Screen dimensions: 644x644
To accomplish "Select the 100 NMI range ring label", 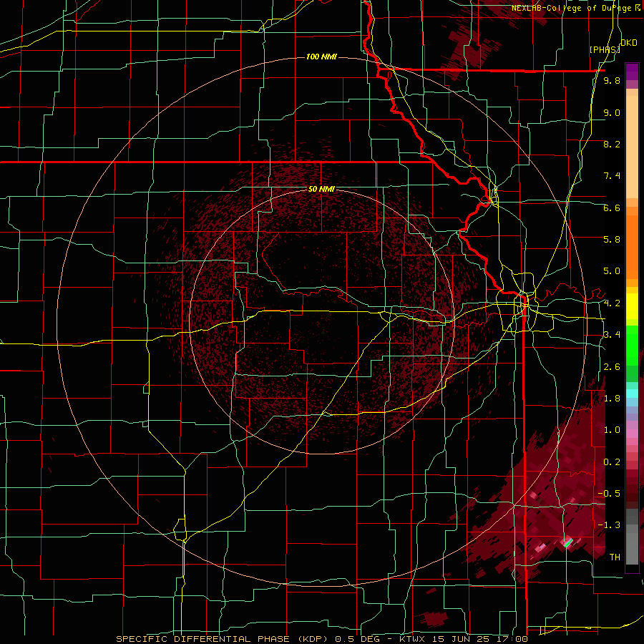I will coord(321,57).
